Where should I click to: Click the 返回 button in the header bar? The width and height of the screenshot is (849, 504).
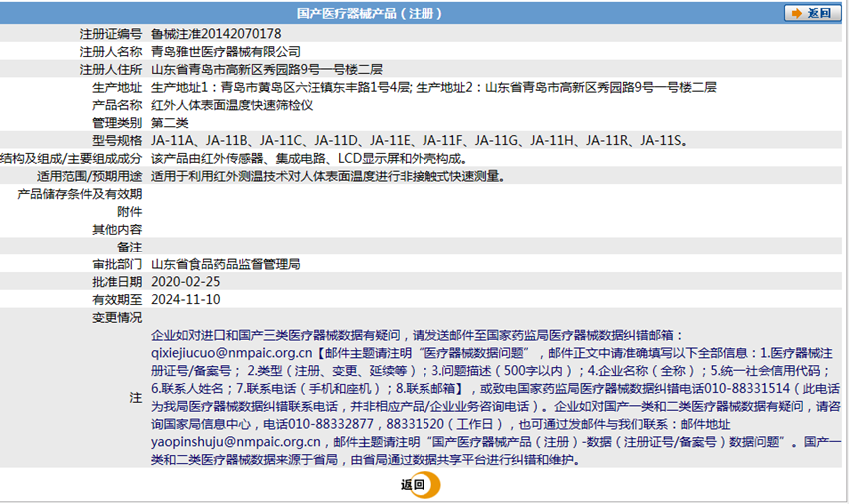pos(812,13)
